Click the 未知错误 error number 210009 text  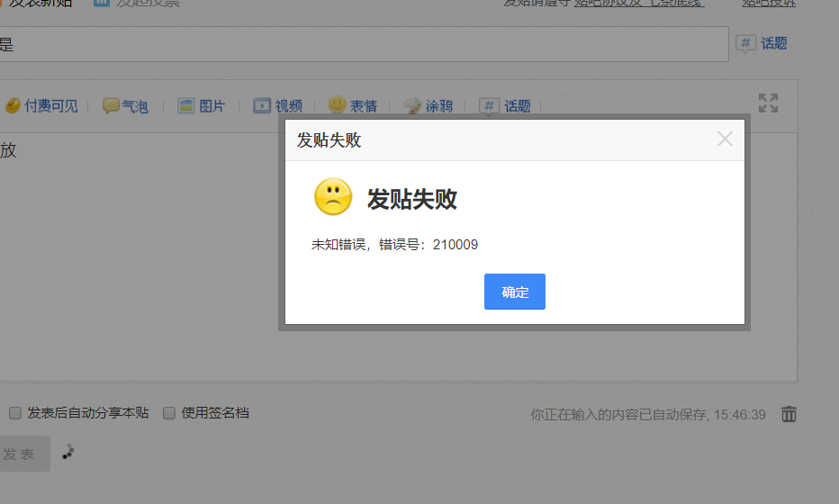click(395, 245)
